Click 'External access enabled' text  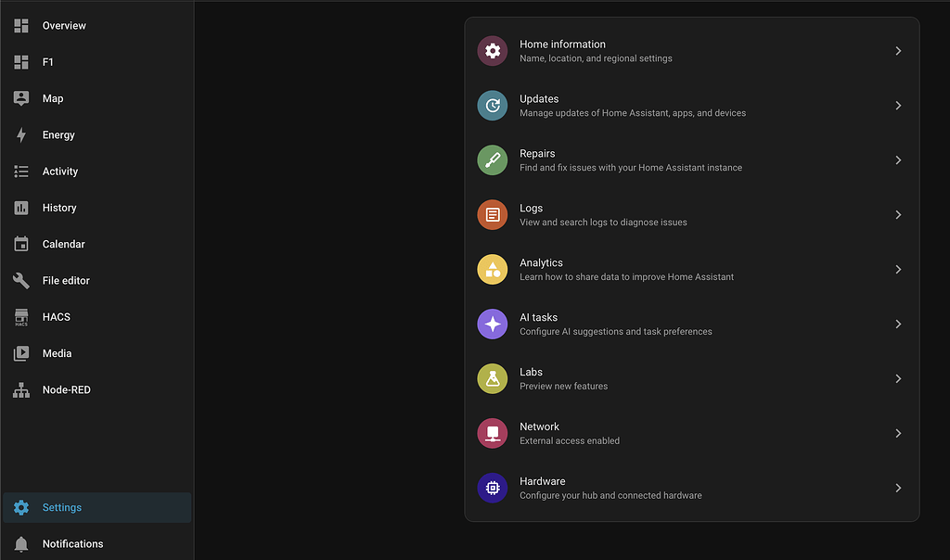tap(570, 440)
